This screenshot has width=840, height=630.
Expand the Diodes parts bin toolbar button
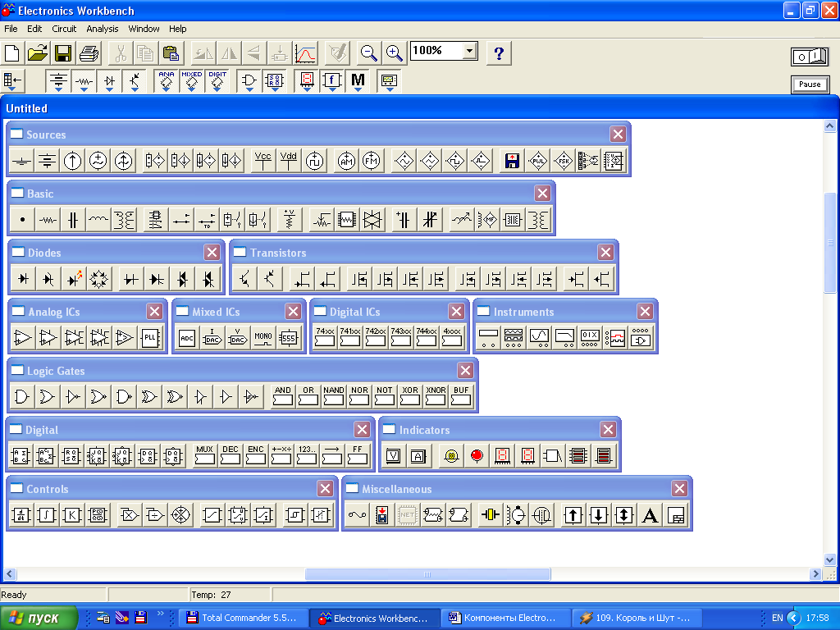[109, 81]
